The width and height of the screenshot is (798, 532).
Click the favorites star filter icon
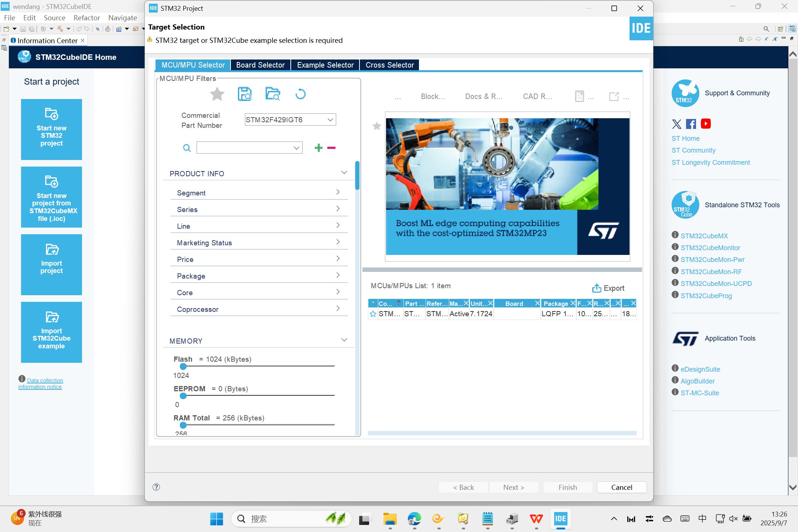pyautogui.click(x=217, y=94)
